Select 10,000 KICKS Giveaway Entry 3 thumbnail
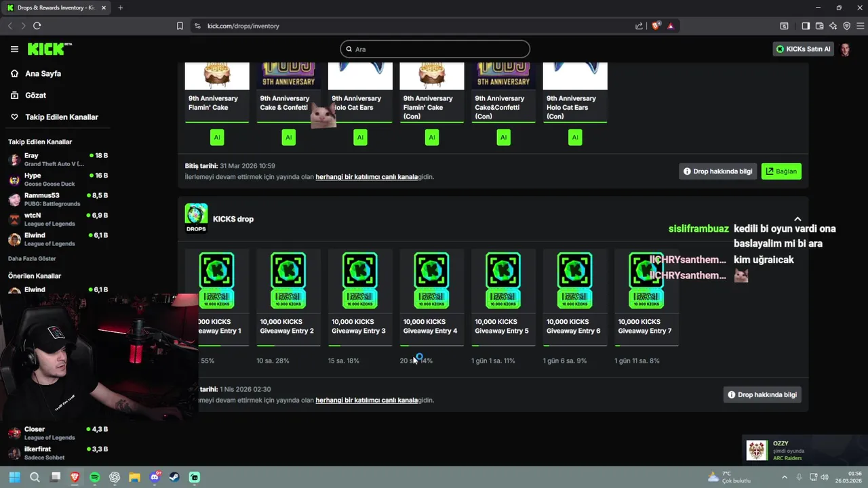This screenshot has width=868, height=488. click(360, 280)
